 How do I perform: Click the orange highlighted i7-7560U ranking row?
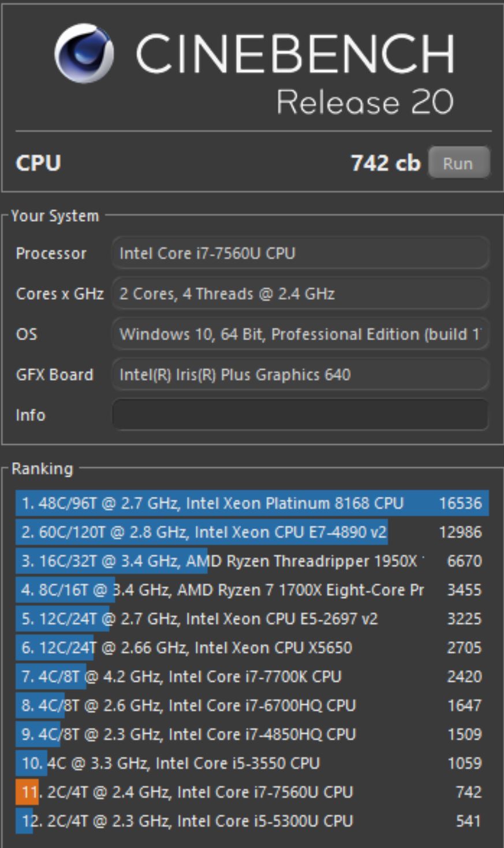pos(252,792)
